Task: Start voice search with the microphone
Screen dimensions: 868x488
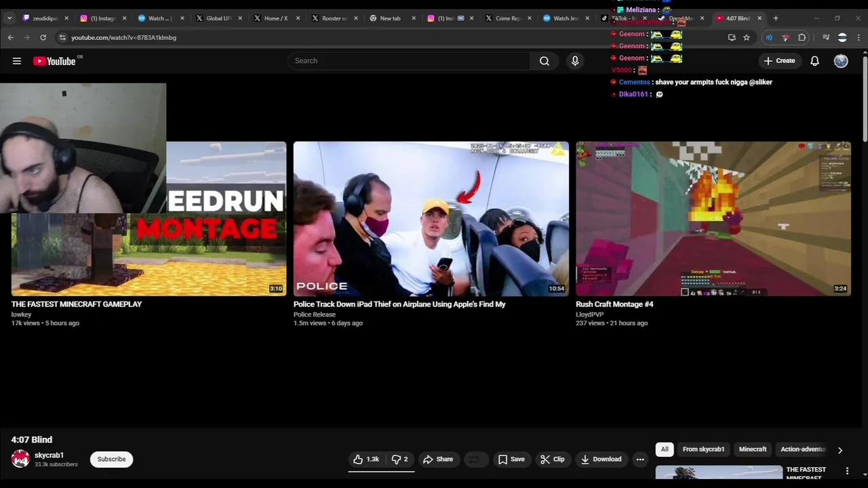Action: point(575,61)
